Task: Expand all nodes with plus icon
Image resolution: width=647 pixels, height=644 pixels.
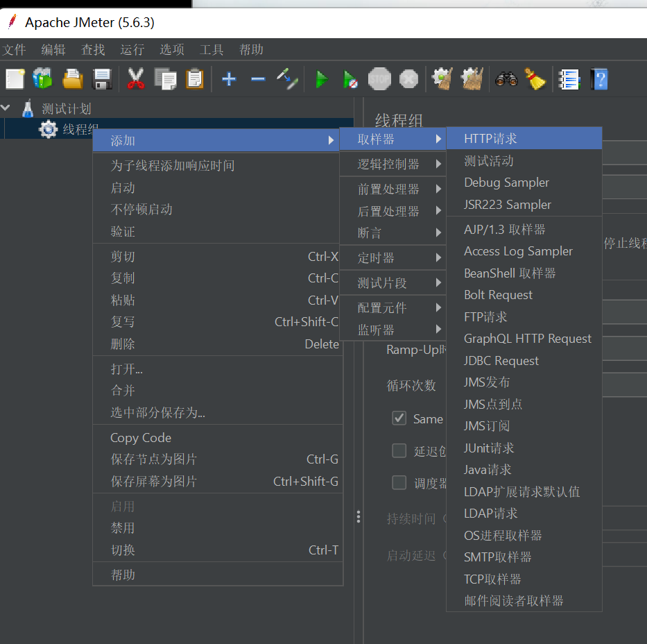Action: pyautogui.click(x=229, y=79)
